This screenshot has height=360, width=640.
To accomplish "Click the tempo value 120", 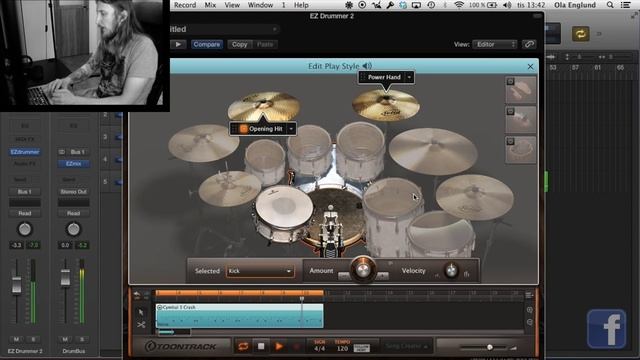I will (x=342, y=349).
